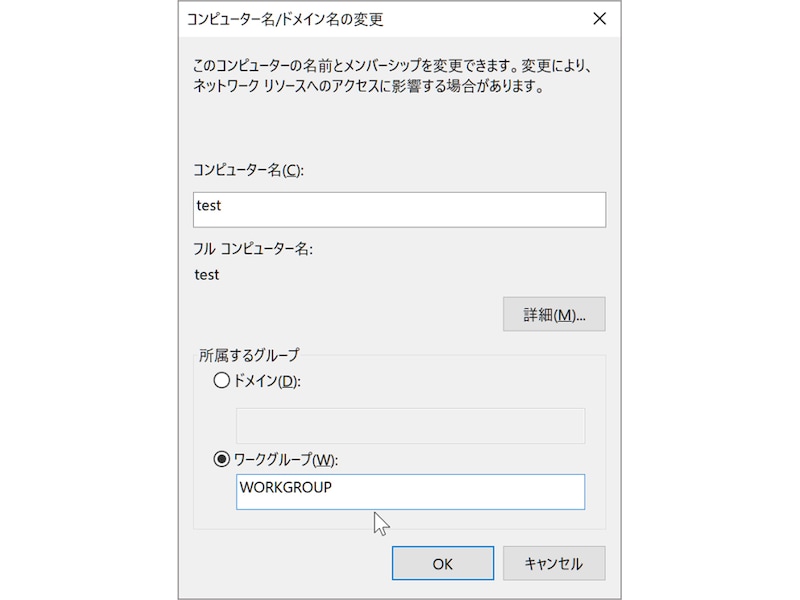Select the ドメイン radio button

pyautogui.click(x=221, y=381)
